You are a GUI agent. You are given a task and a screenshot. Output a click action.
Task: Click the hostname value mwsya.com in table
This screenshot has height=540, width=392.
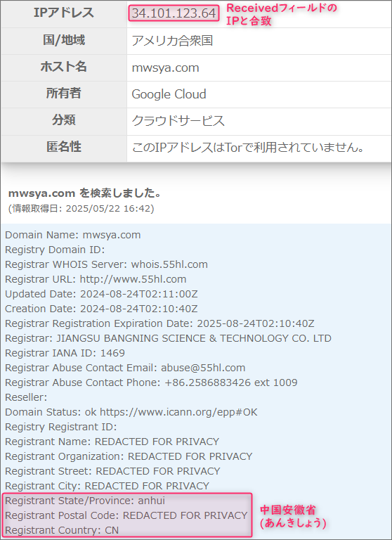(x=166, y=67)
